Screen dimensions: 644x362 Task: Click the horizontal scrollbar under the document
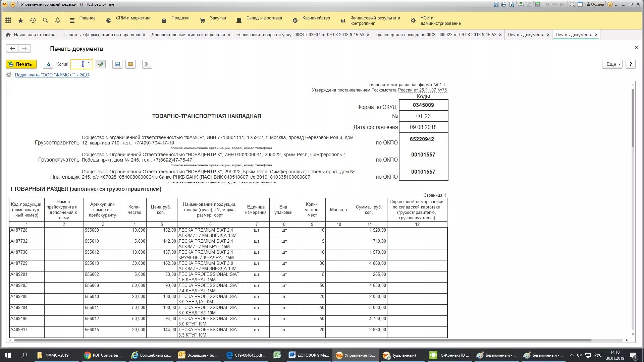click(x=302, y=340)
